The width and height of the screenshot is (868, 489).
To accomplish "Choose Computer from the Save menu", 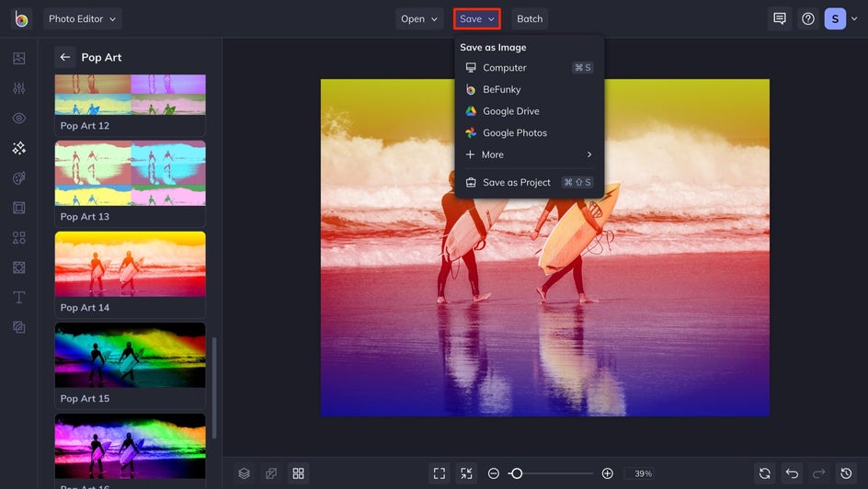I will pos(505,68).
